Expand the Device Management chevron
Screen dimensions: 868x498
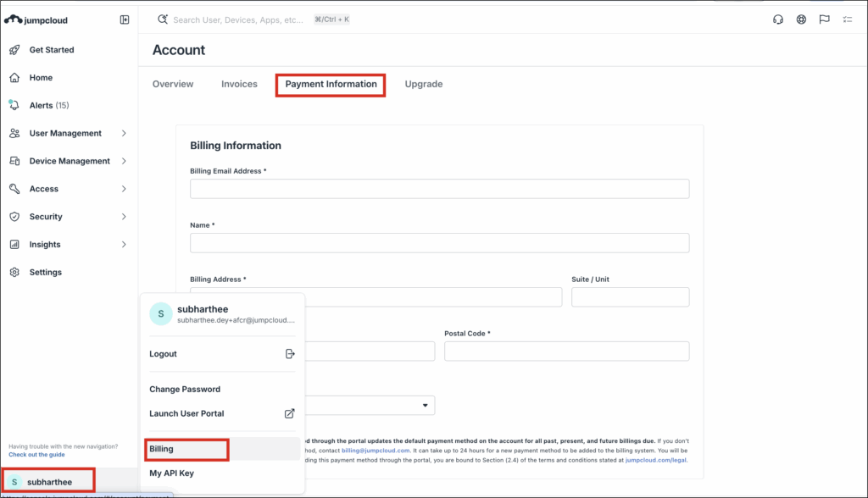point(124,161)
